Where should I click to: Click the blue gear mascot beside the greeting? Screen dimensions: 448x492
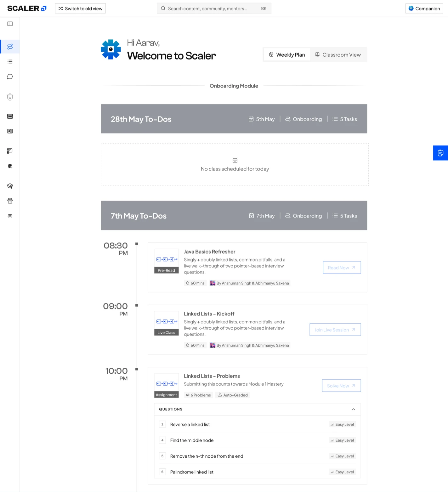tap(111, 49)
